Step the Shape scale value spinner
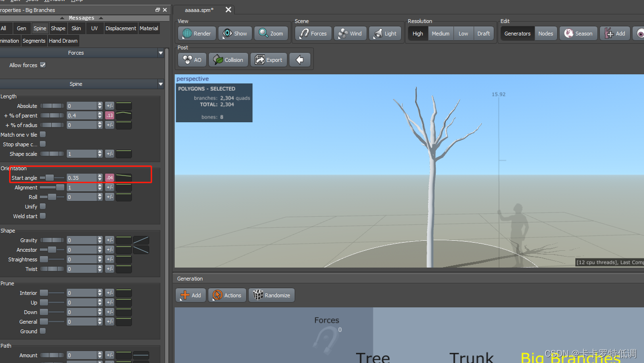 [100, 154]
